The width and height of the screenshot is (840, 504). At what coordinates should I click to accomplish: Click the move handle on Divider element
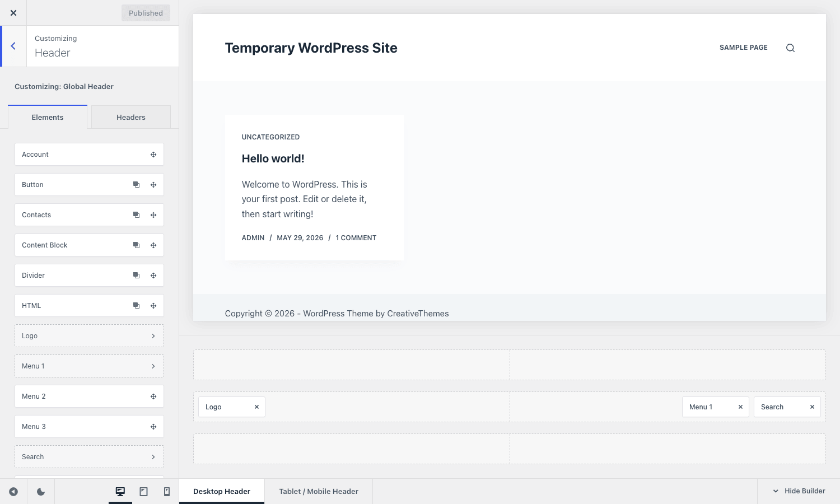pyautogui.click(x=153, y=276)
